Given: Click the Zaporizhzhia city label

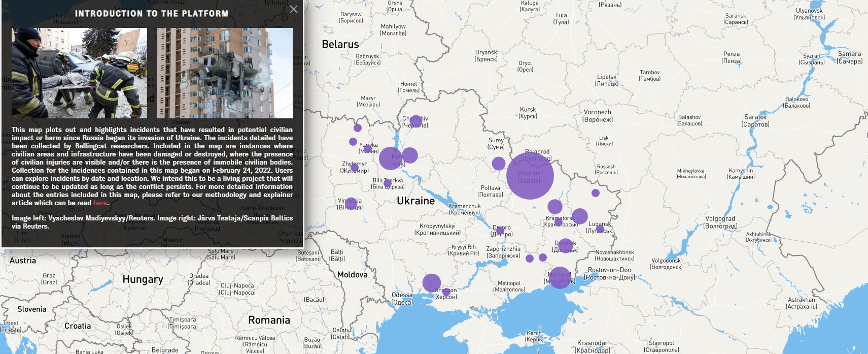Looking at the screenshot, I should (503, 252).
